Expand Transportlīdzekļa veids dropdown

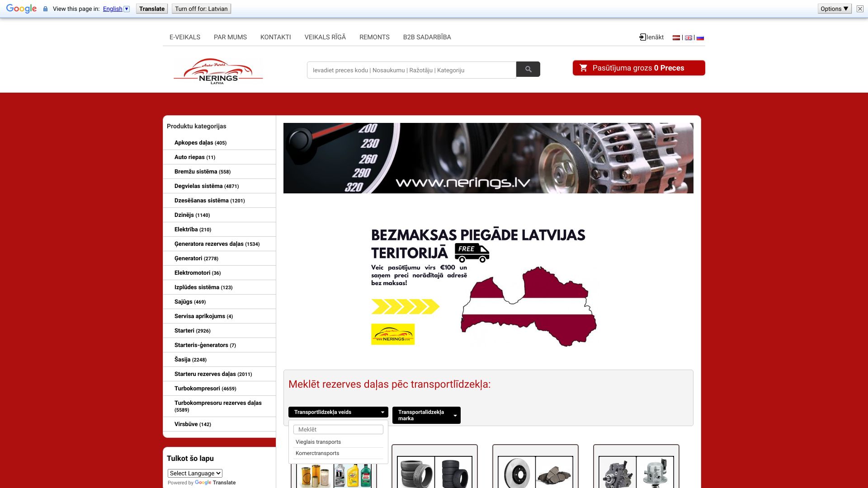pyautogui.click(x=338, y=412)
